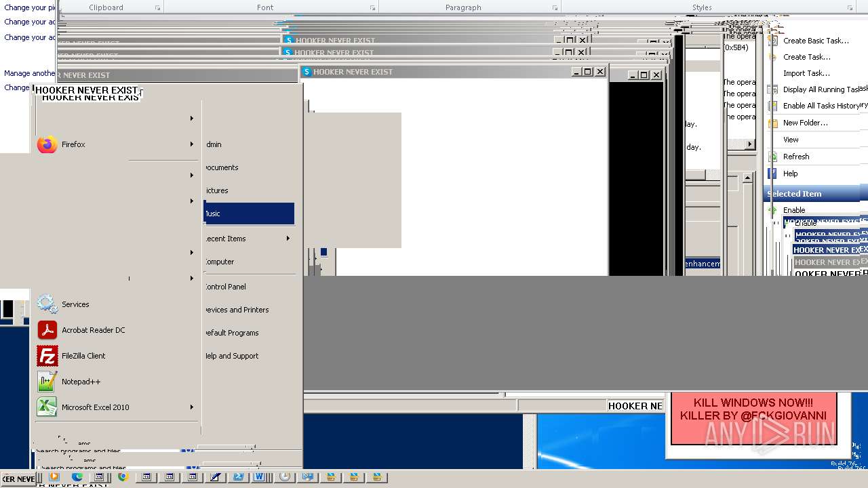Launch FileZilla Client from Start menu

click(x=83, y=356)
